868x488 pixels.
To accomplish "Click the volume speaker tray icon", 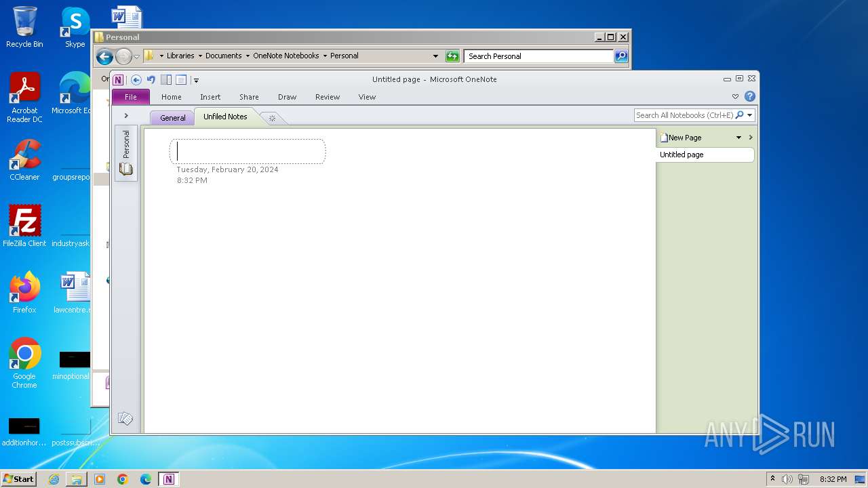I will click(787, 479).
